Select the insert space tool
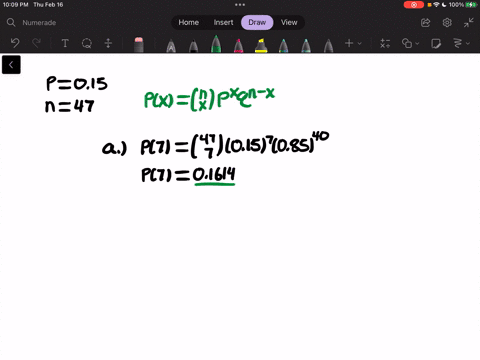 click(108, 43)
